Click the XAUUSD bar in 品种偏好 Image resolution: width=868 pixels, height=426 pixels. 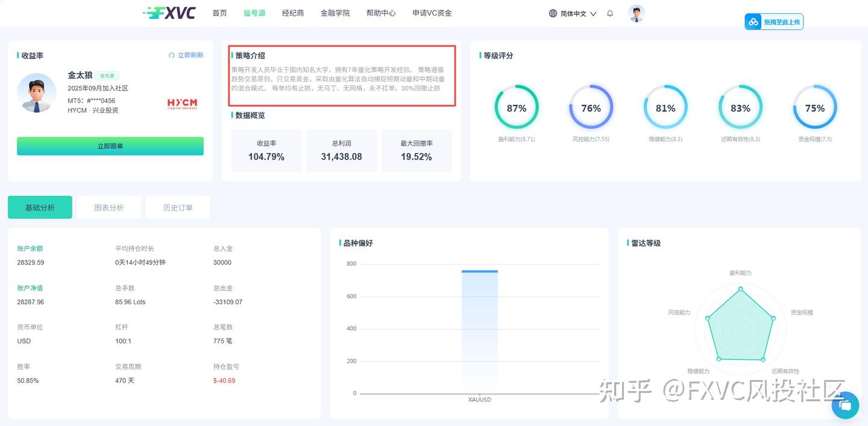tap(480, 331)
